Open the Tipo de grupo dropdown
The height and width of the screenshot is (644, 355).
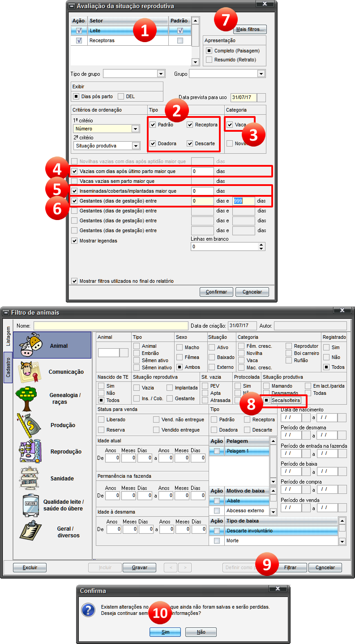tap(161, 73)
